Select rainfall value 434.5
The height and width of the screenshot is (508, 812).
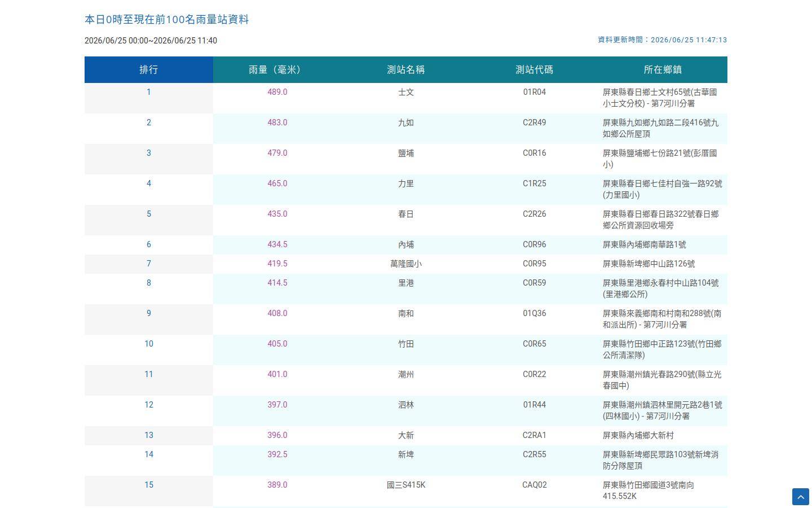coord(277,244)
